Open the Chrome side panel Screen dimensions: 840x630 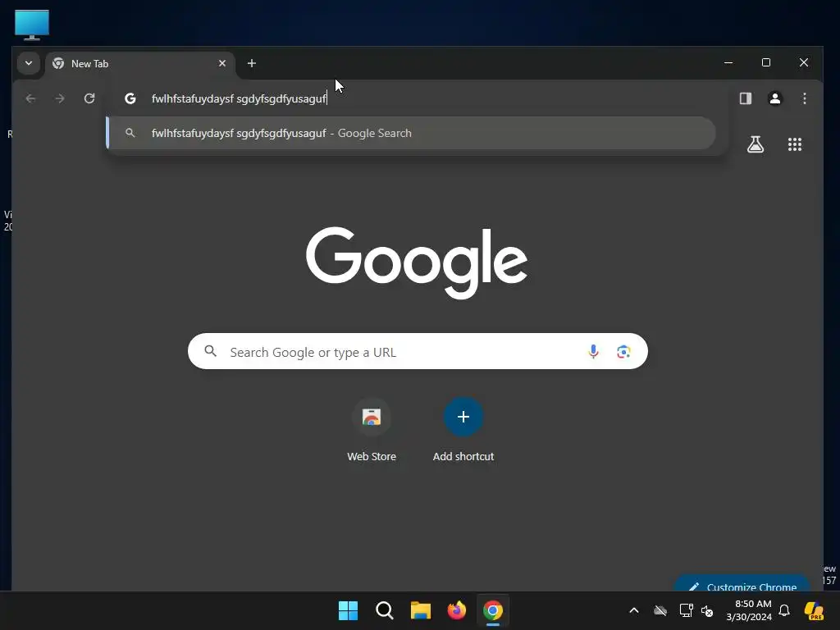(x=746, y=98)
